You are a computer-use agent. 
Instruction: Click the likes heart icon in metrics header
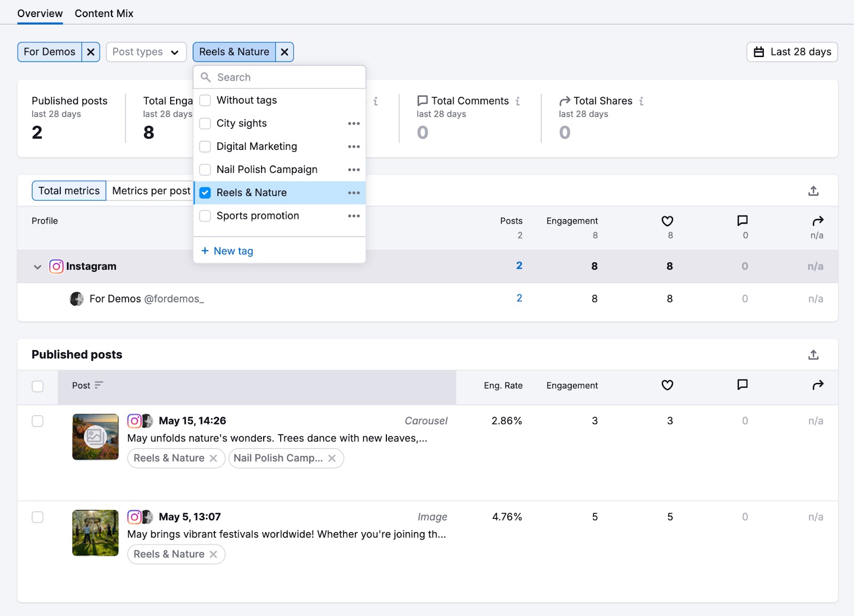tap(667, 221)
